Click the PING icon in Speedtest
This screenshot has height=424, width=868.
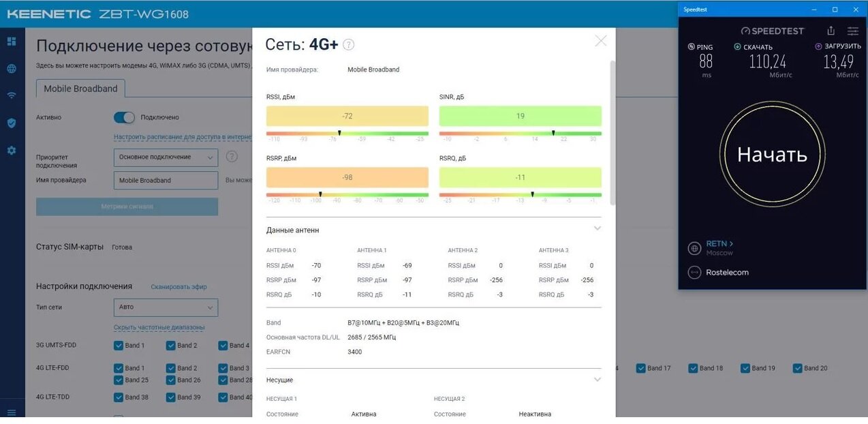(692, 47)
